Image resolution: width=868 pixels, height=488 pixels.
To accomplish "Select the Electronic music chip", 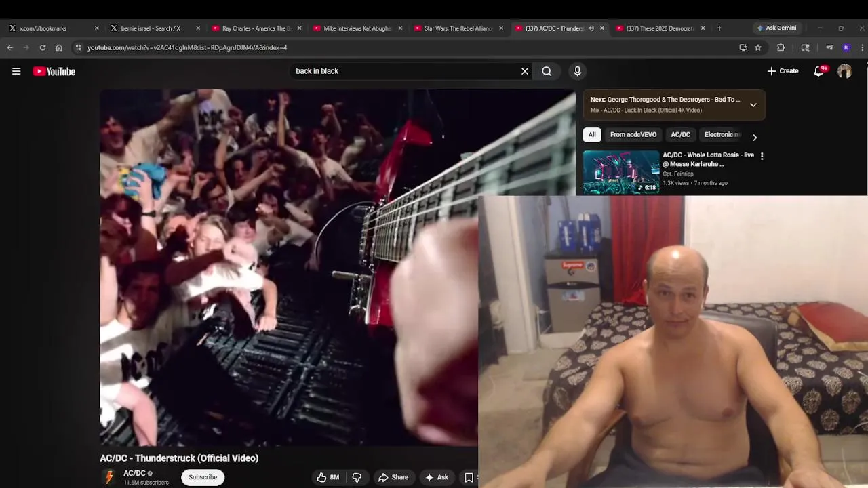I will click(722, 134).
